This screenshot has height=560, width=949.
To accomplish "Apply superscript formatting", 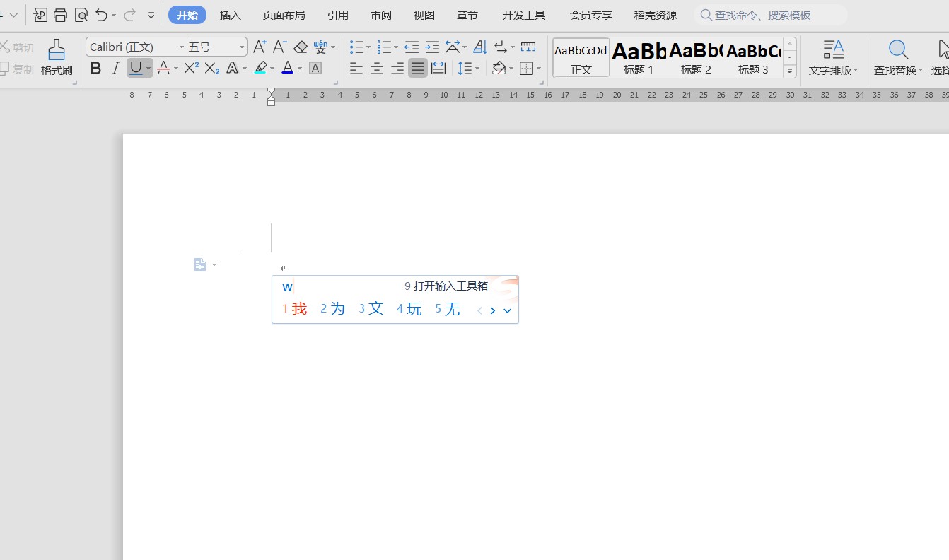I will tap(191, 69).
